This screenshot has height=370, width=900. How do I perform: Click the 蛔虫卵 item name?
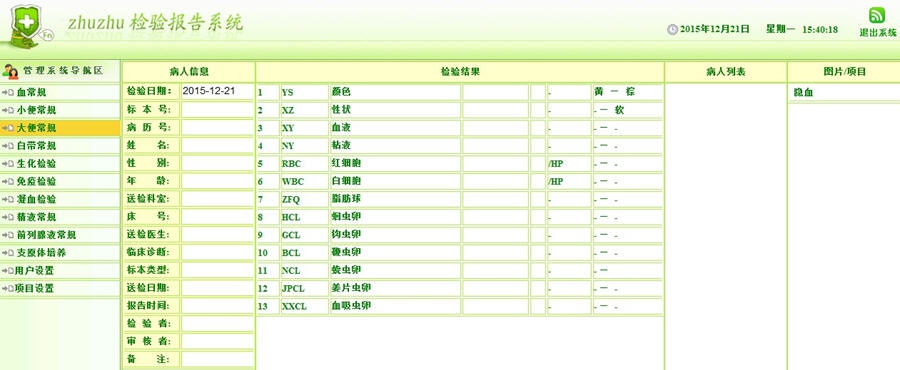click(x=347, y=217)
